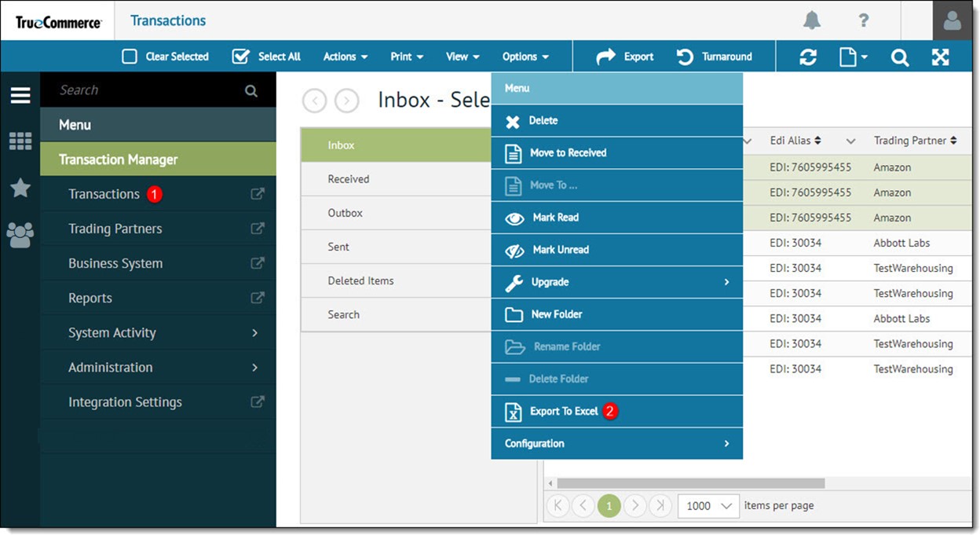
Task: Toggle the Select All checkbox
Action: tap(241, 57)
